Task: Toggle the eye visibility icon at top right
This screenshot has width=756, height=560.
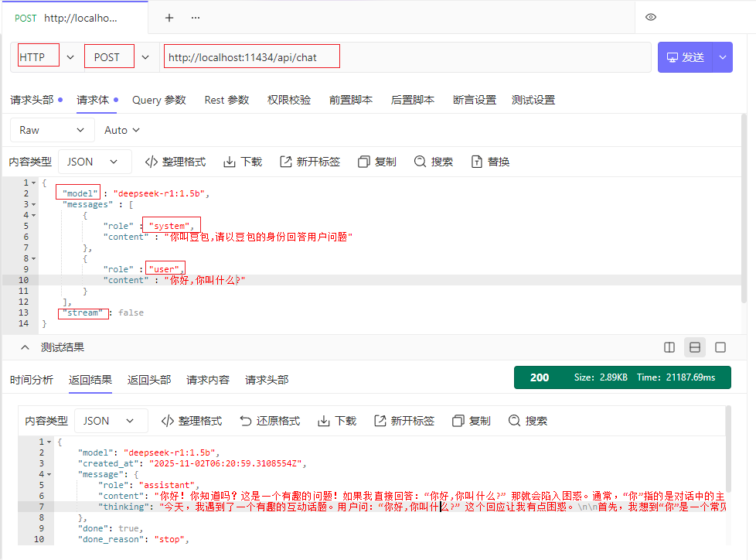Action: tap(651, 17)
